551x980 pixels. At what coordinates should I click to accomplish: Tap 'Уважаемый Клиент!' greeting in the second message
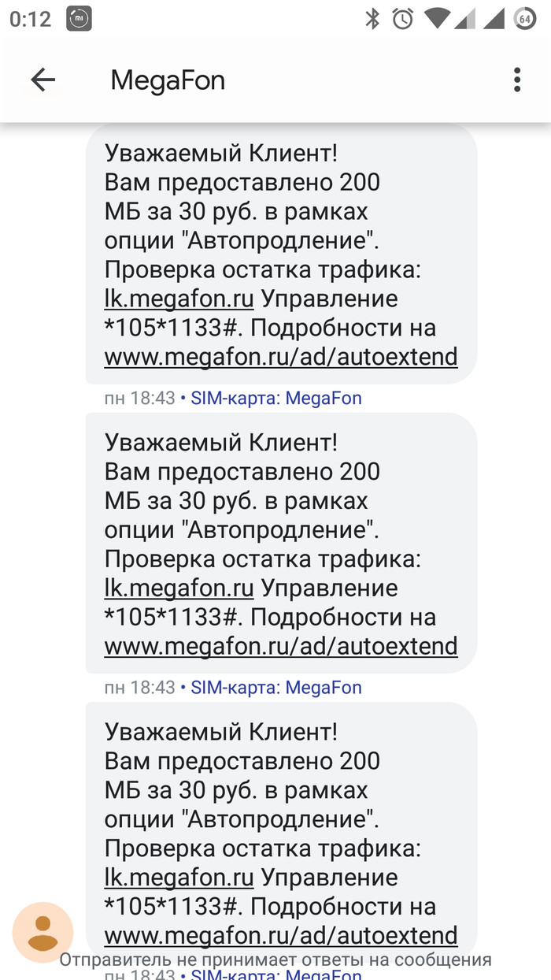[x=220, y=443]
